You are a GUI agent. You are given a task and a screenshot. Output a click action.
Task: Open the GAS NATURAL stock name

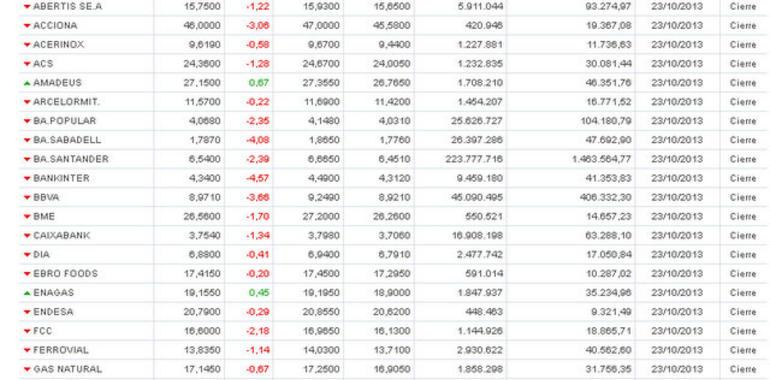click(x=67, y=369)
